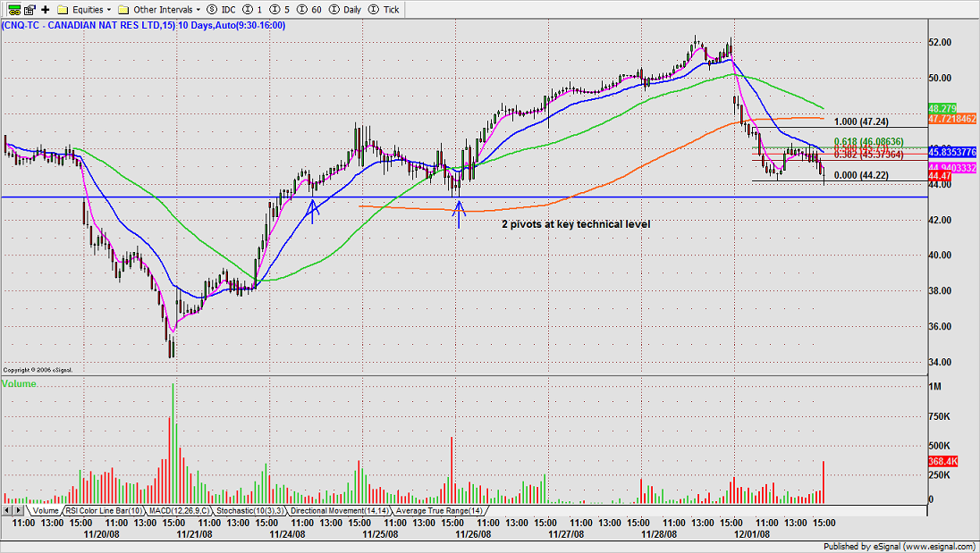
Task: Click the chart title CNQ-TC CANADIAN NAT RES LTD
Action: [143, 26]
